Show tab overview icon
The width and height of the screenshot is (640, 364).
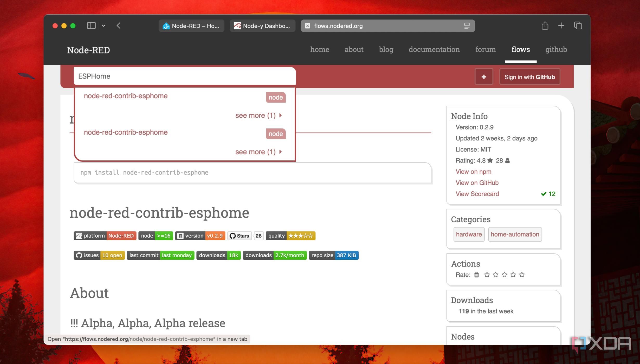[x=578, y=25]
